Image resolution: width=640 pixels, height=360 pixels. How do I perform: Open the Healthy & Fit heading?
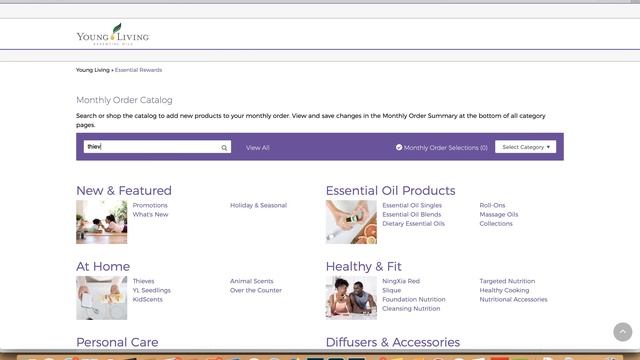coord(364,267)
